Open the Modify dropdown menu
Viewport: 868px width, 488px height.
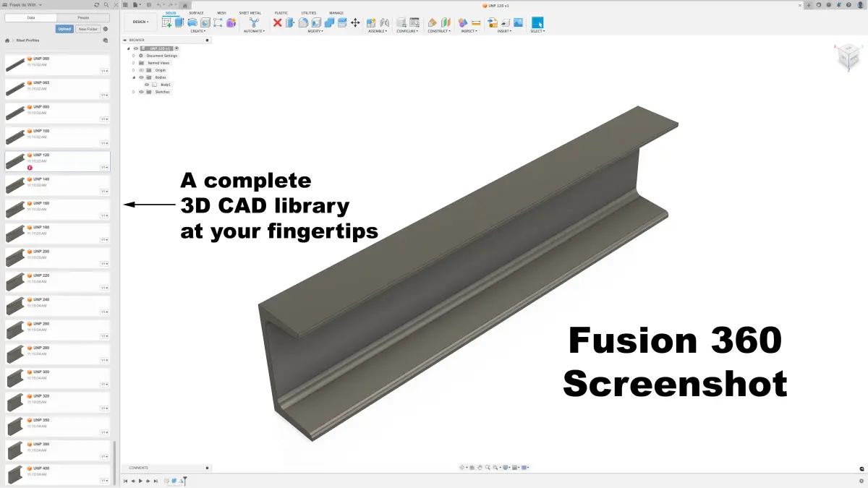click(x=315, y=31)
